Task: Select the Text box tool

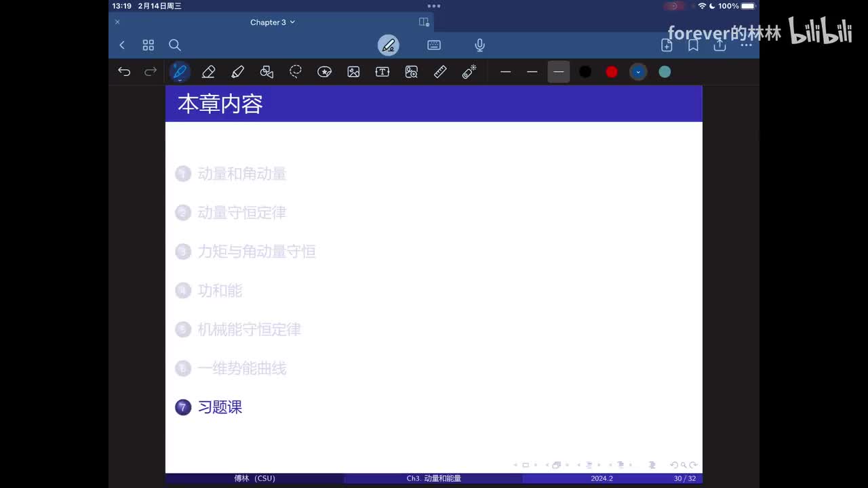Action: pos(382,72)
